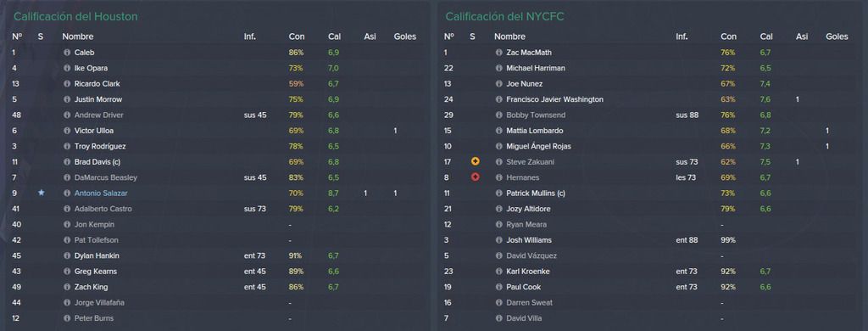Click info icon beside Jozy Altidore
Viewport: 868px width, 331px height.
(498, 209)
